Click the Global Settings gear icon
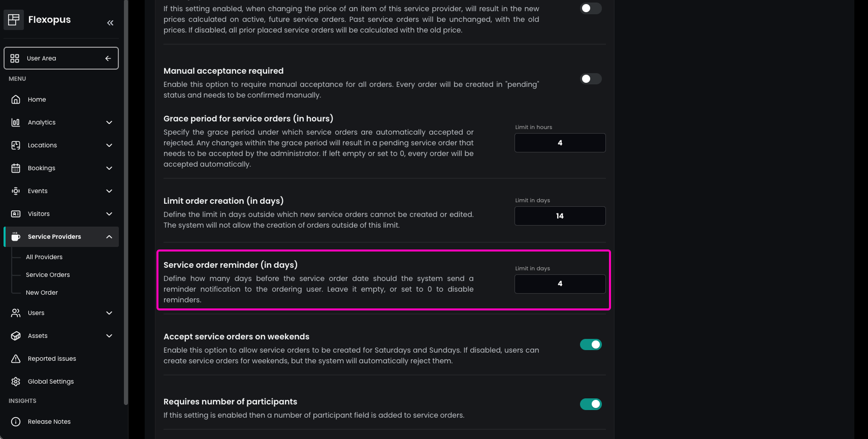 point(16,382)
